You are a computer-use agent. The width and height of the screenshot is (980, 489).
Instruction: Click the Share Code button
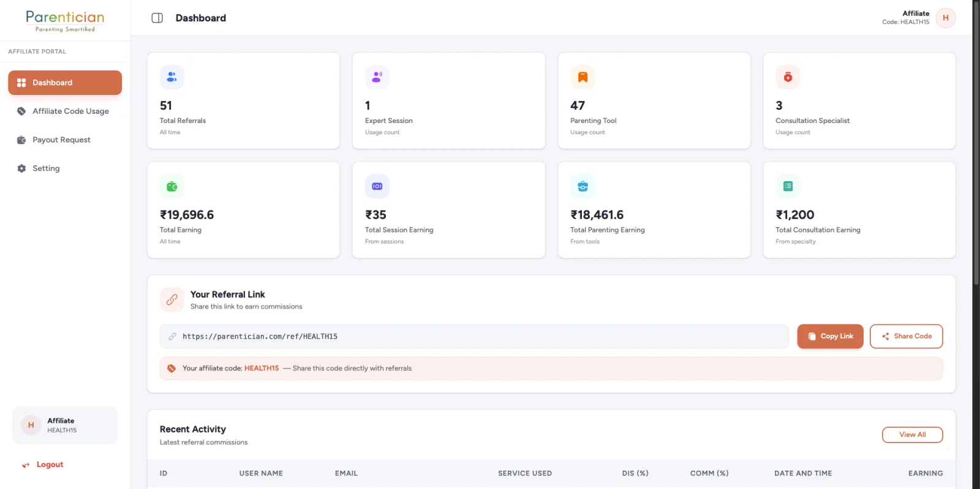tap(906, 336)
